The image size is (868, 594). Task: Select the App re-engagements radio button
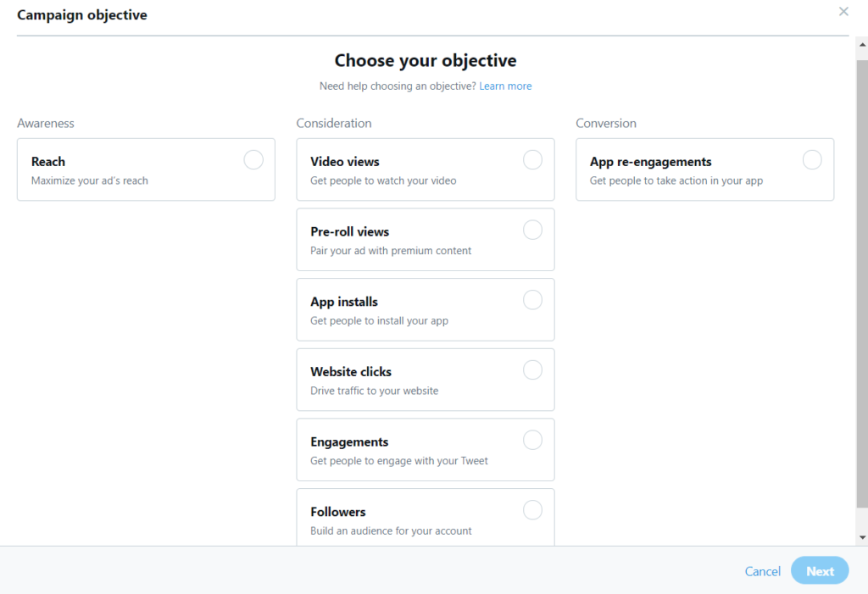[812, 159]
